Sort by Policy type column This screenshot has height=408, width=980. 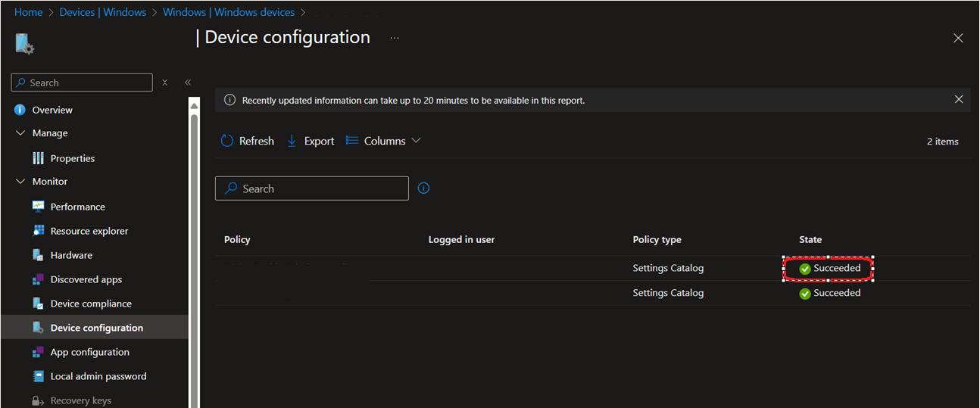click(x=657, y=239)
